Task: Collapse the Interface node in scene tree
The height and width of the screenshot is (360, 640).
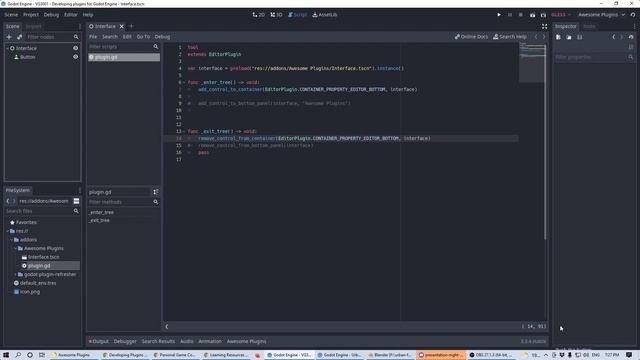Action: tap(7, 48)
